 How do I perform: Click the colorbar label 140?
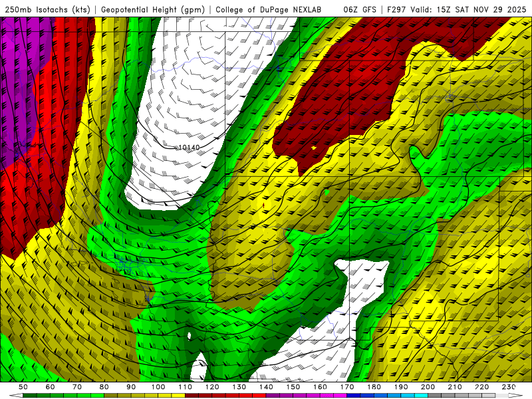point(266,387)
